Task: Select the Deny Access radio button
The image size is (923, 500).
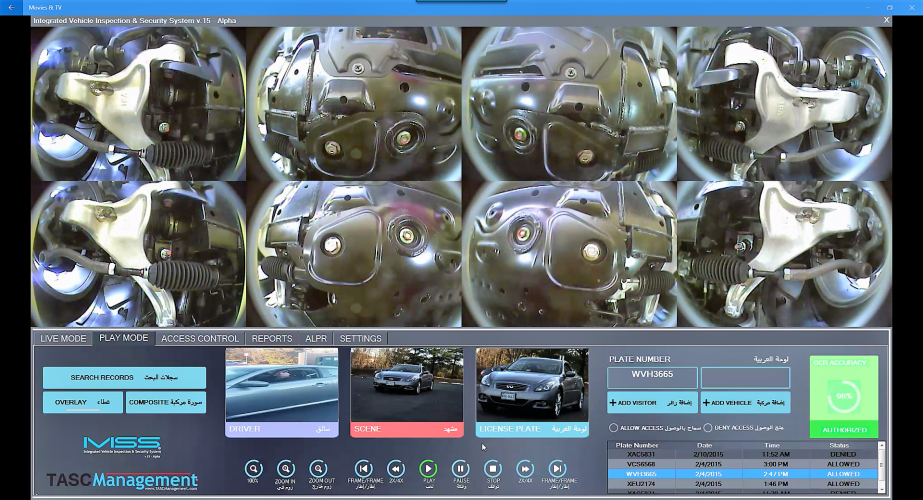Action: click(708, 428)
